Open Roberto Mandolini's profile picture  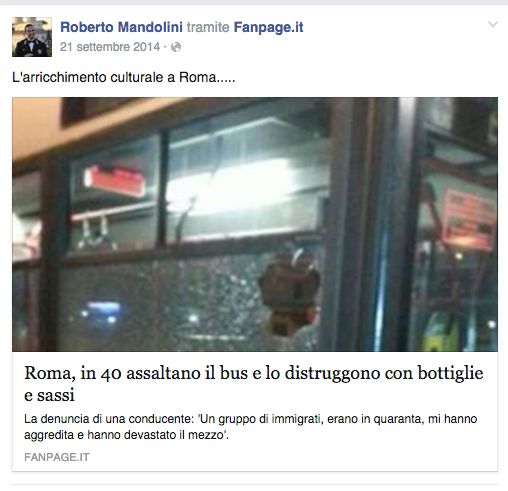point(32,37)
